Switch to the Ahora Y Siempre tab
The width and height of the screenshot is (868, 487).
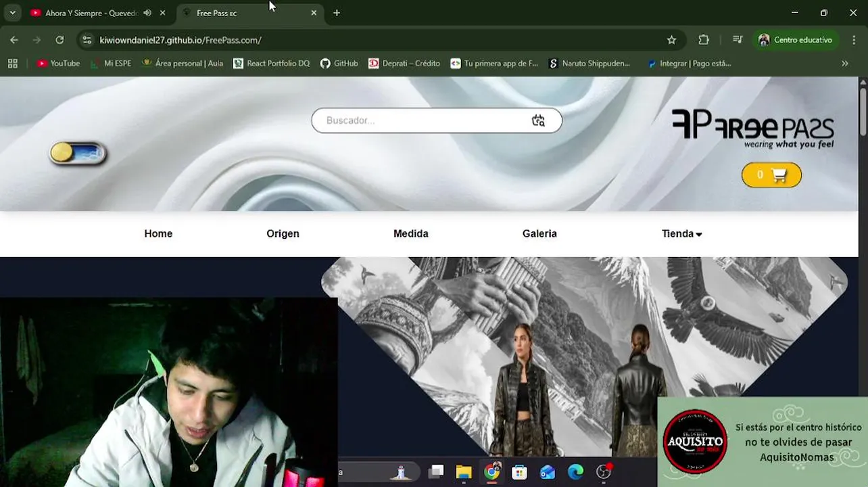(x=91, y=13)
